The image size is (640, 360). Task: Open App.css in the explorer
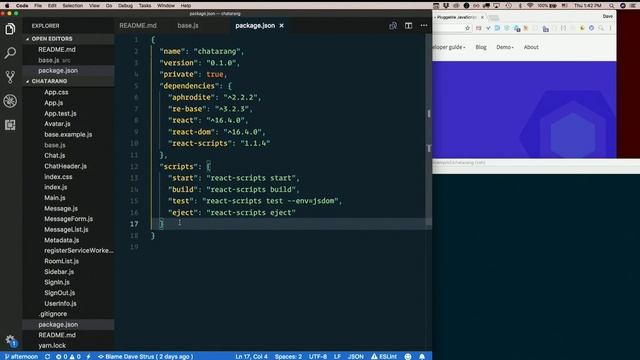pyautogui.click(x=56, y=92)
